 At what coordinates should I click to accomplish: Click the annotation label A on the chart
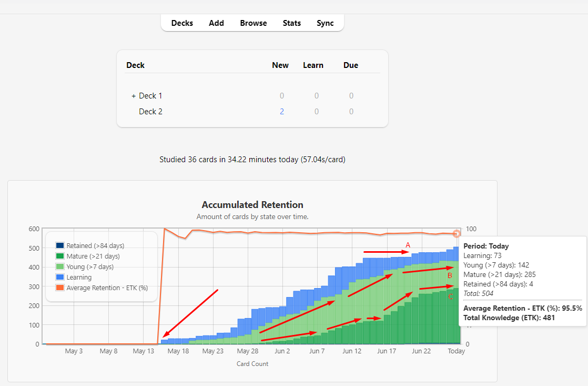pos(408,244)
